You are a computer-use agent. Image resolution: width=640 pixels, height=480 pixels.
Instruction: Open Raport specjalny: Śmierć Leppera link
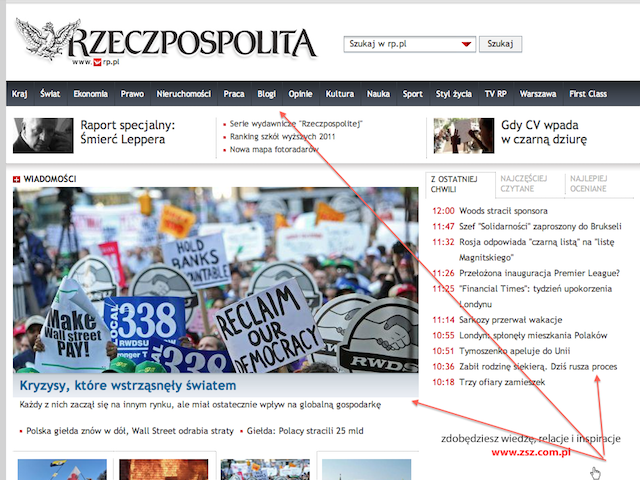point(128,132)
